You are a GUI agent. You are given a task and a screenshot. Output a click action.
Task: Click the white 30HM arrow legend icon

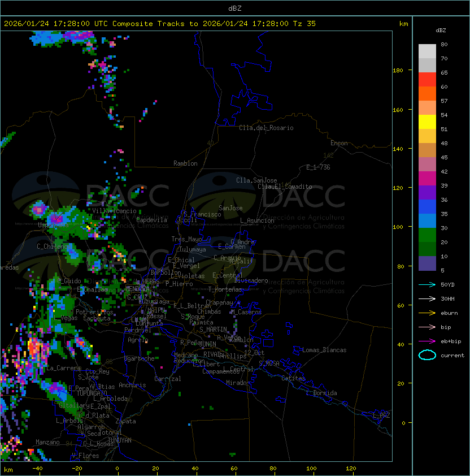pos(427,298)
